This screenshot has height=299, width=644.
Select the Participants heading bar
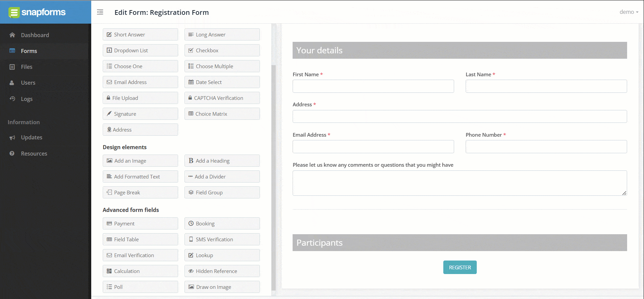(x=460, y=243)
